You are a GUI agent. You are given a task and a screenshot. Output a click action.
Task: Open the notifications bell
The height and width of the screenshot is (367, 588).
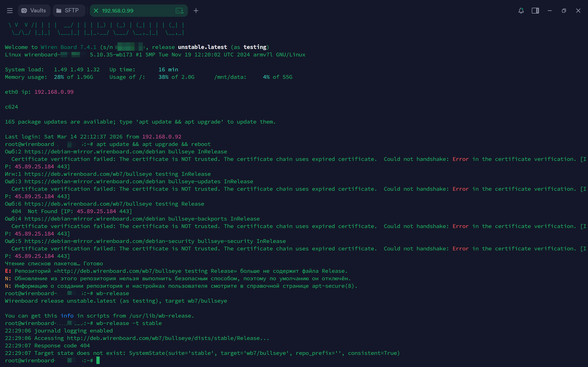521,11
